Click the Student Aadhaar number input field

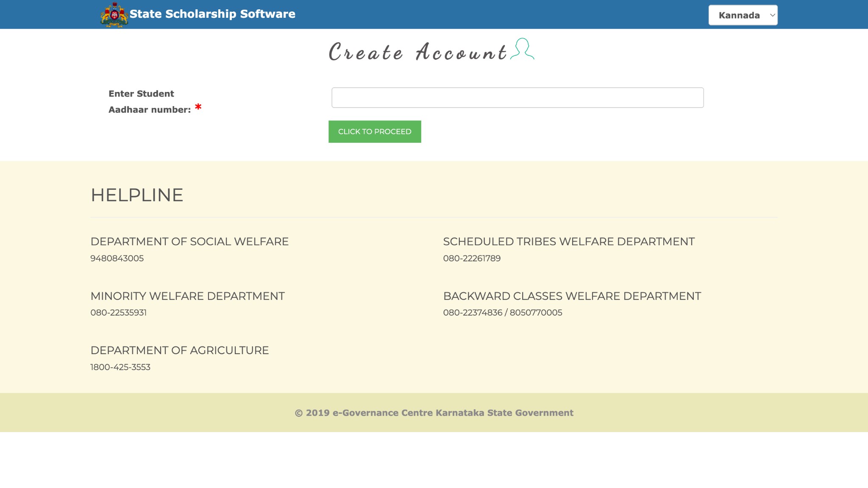click(x=517, y=97)
